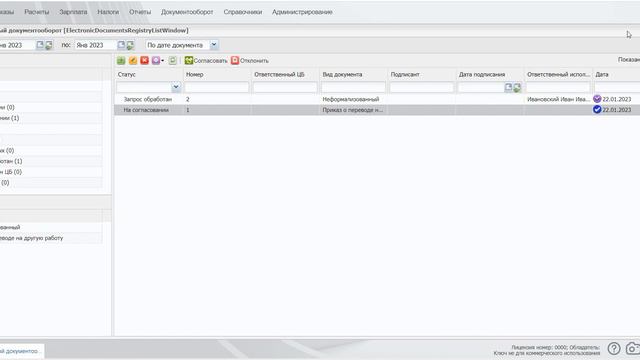The height and width of the screenshot is (360, 640).
Task: Focus the Ответственный испол... filter input
Action: [x=558, y=87]
